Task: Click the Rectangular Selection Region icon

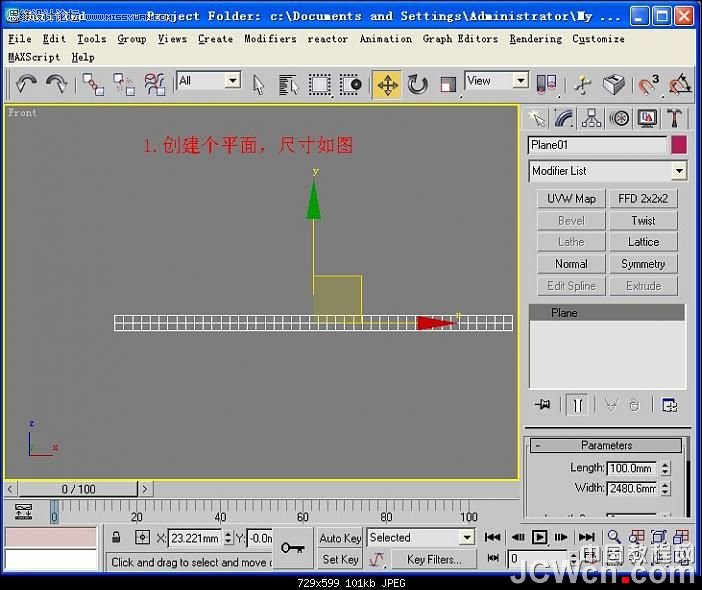Action: [x=320, y=85]
